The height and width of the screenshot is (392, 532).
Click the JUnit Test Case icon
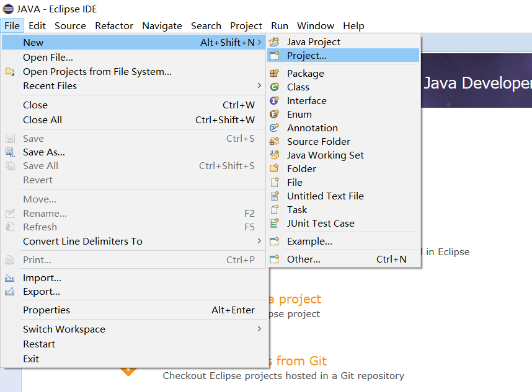click(x=274, y=223)
